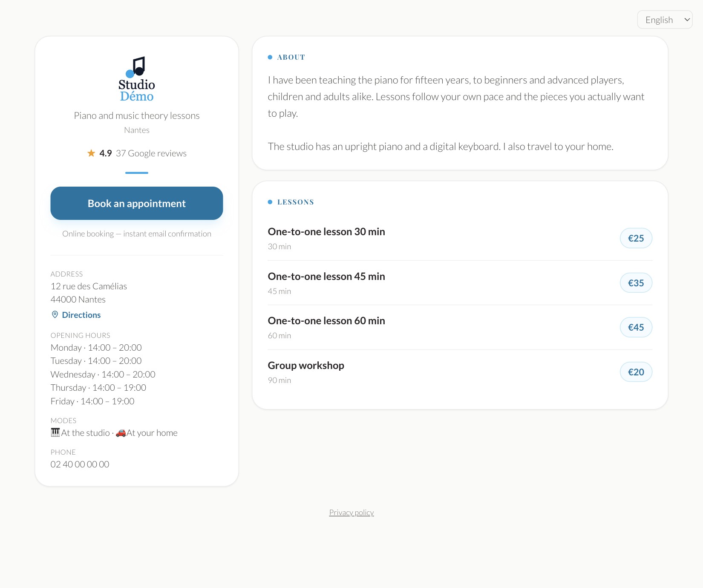703x588 pixels.
Task: Click the Thursday 14:00 – 19:00 hours row
Action: [x=98, y=388]
